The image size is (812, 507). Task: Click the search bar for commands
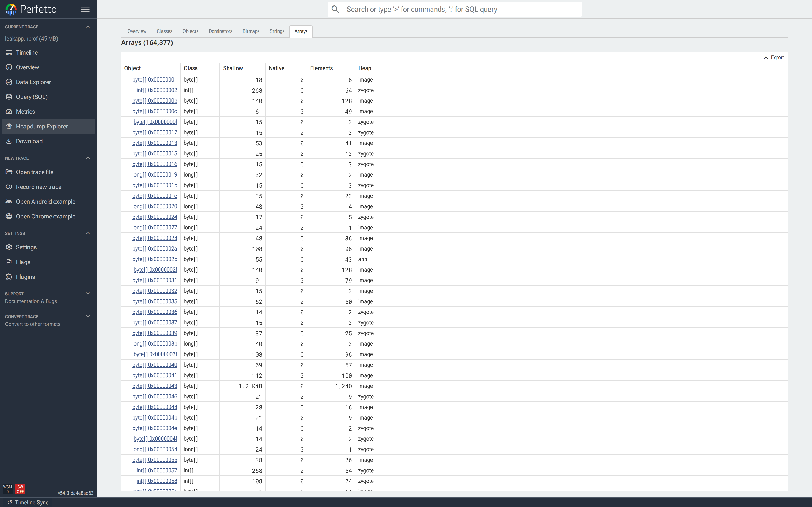(x=454, y=9)
